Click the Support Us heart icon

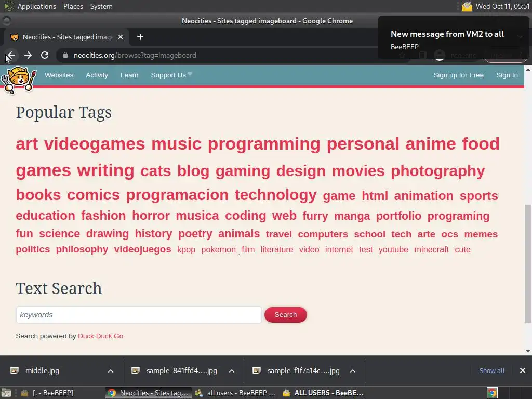[190, 73]
